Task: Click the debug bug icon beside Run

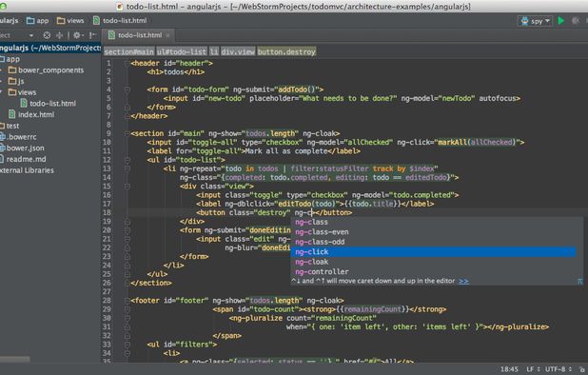Action: pyautogui.click(x=576, y=21)
